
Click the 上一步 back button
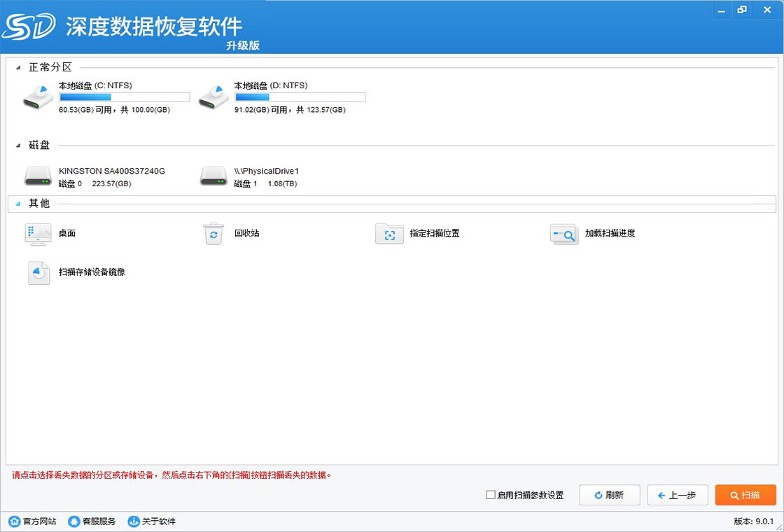(678, 495)
